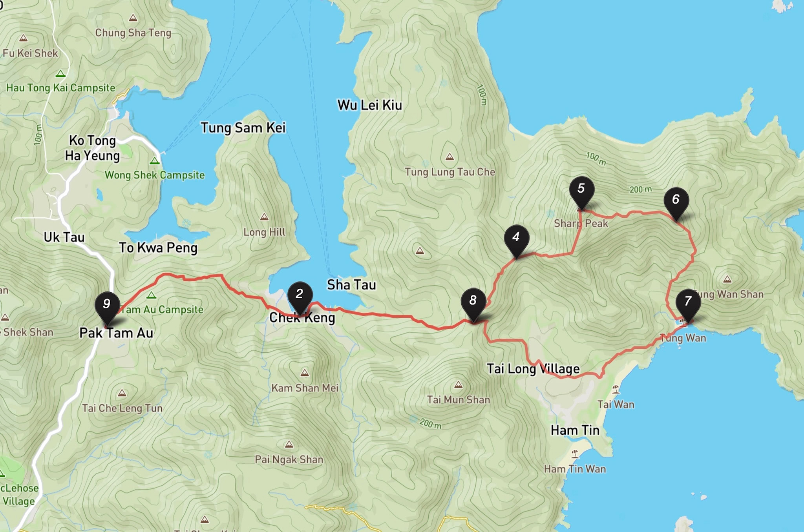
Task: Click the Hau Tong Kai Campsite icon
Action: pos(60,73)
